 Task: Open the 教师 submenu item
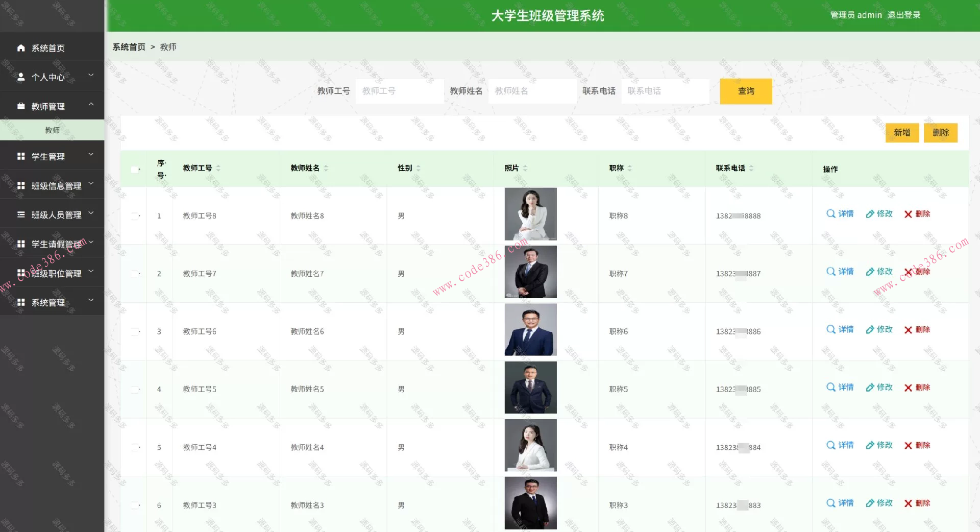pyautogui.click(x=53, y=130)
